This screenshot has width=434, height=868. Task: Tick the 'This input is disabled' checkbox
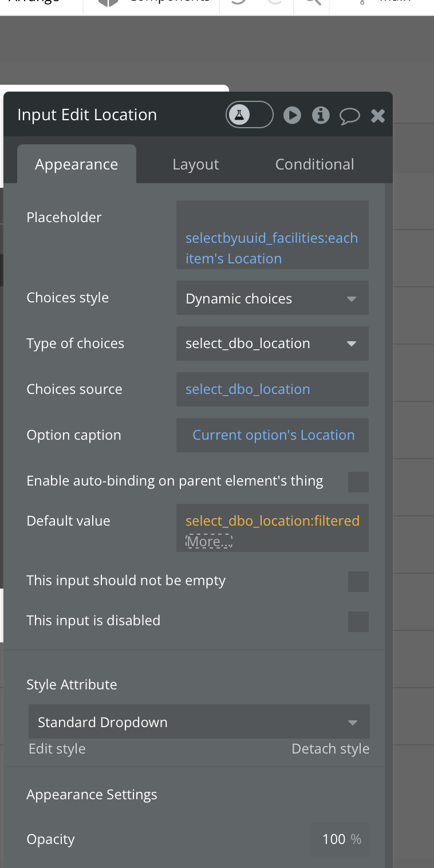pos(358,622)
